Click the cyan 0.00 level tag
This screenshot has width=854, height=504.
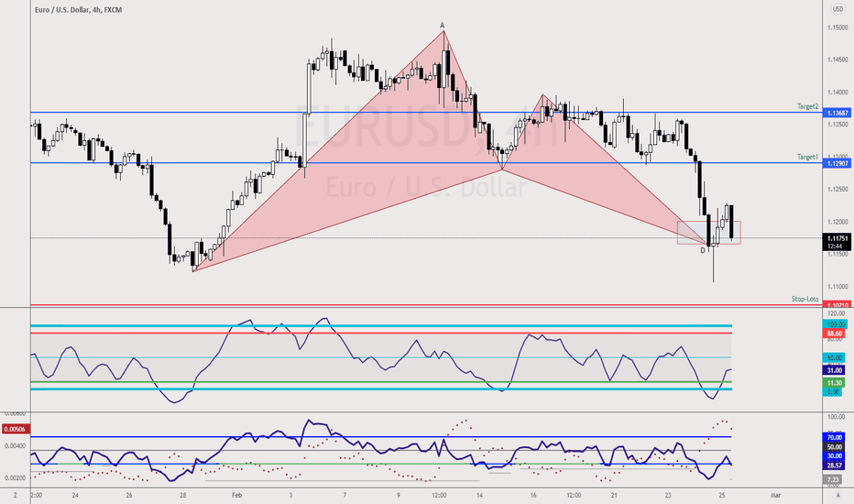point(833,392)
